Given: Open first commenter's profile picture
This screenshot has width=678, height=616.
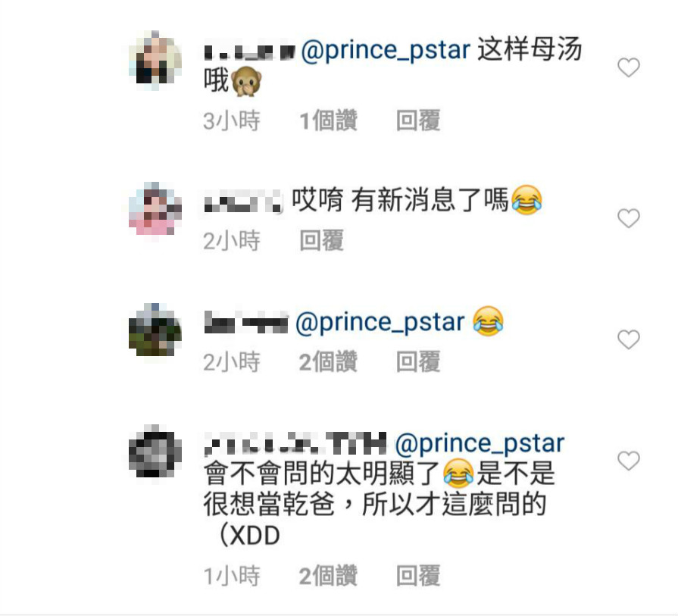Looking at the screenshot, I should [x=155, y=61].
